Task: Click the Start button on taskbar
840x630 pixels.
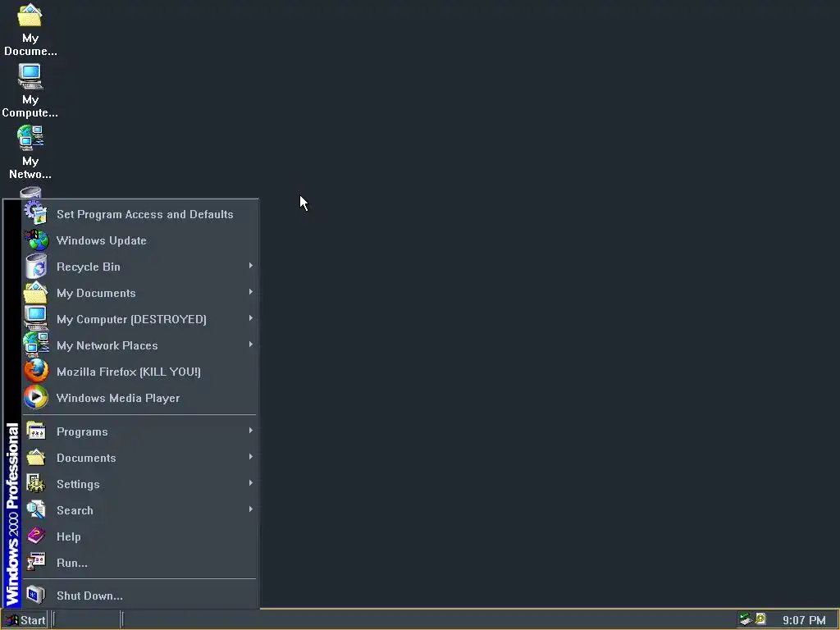Action: pos(25,620)
